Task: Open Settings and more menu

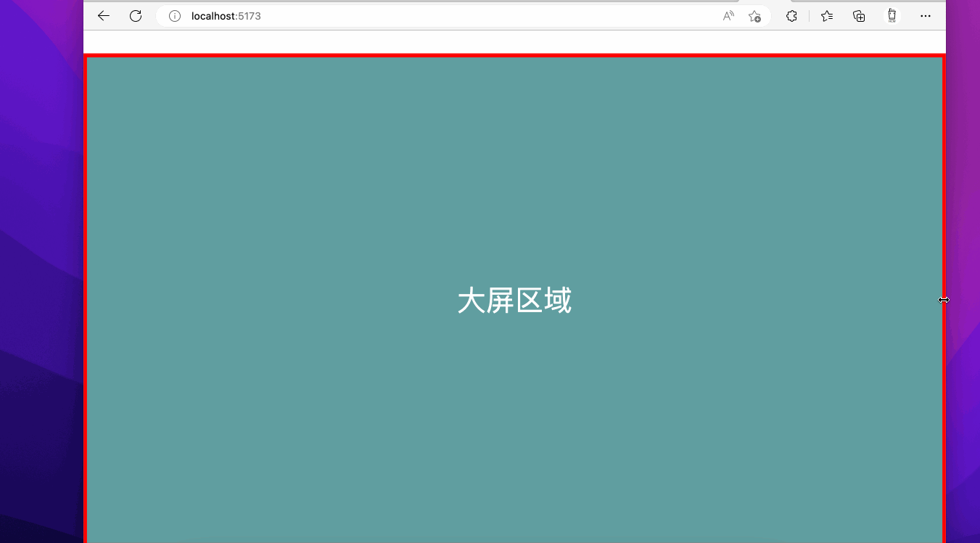Action: coord(926,16)
